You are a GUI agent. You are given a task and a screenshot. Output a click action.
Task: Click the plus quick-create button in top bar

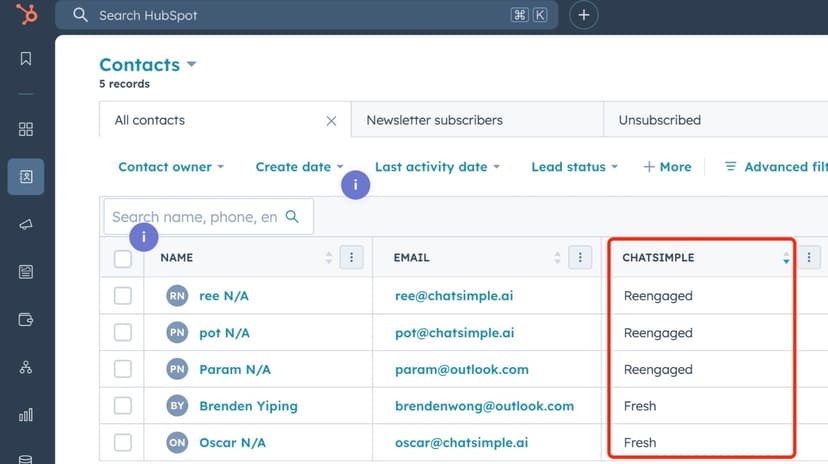[584, 15]
